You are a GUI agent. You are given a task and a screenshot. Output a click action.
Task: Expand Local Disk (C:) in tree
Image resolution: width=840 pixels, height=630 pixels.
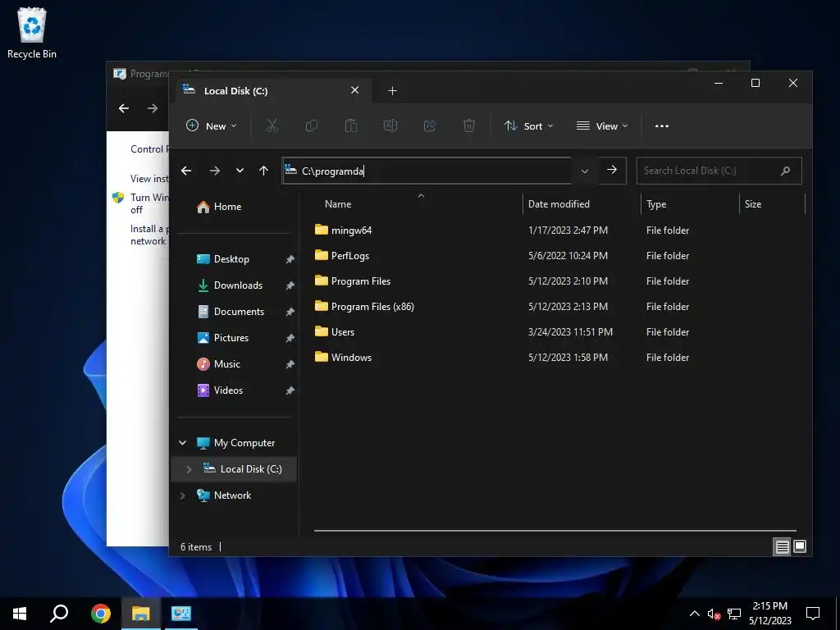[189, 468]
